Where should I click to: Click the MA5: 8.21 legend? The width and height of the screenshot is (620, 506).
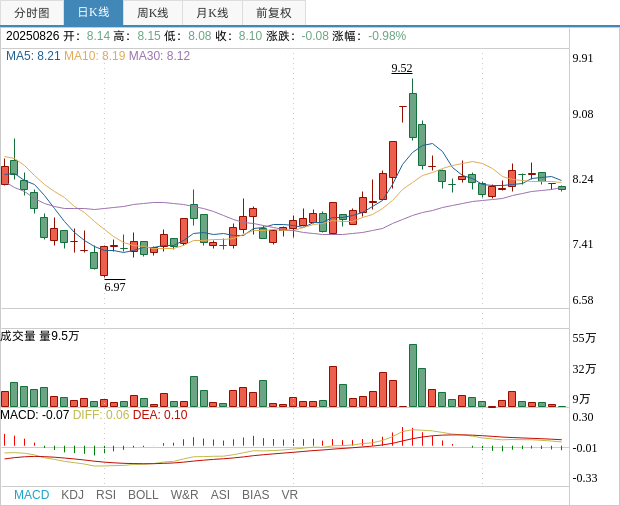pyautogui.click(x=33, y=56)
